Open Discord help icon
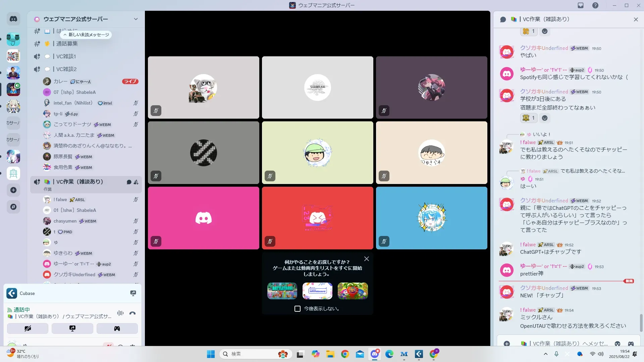The width and height of the screenshot is (644, 362). pyautogui.click(x=595, y=5)
